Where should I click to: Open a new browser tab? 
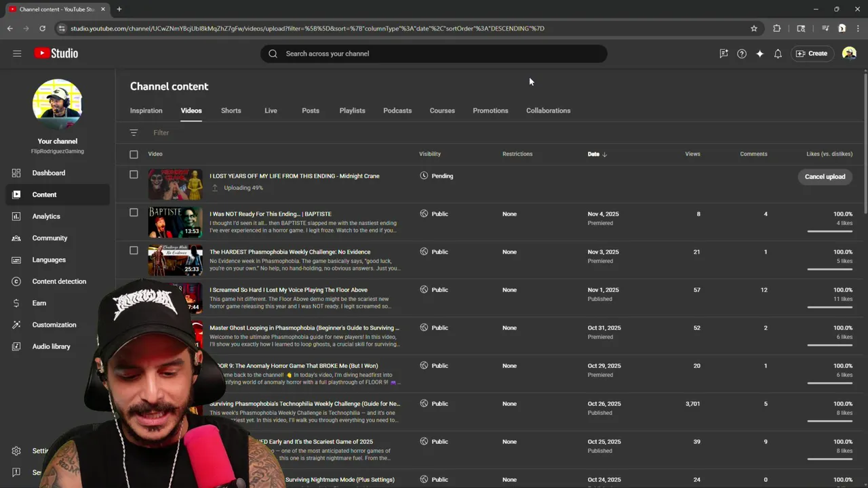119,9
